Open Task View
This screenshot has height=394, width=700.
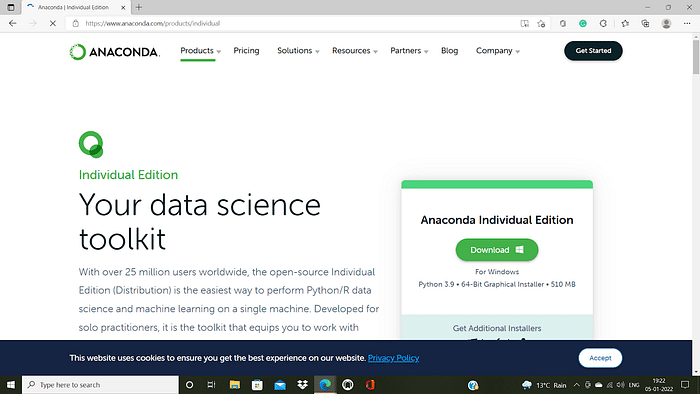(x=212, y=385)
